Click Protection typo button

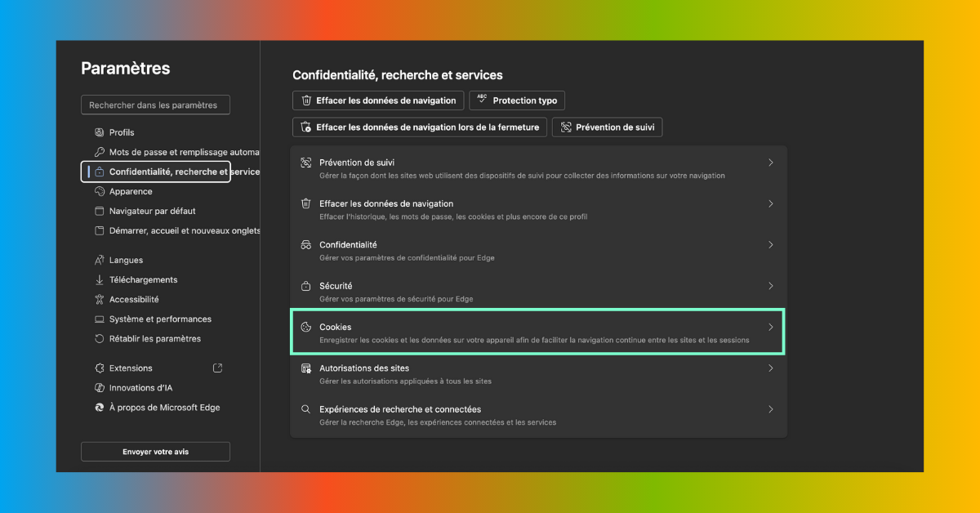(x=517, y=100)
